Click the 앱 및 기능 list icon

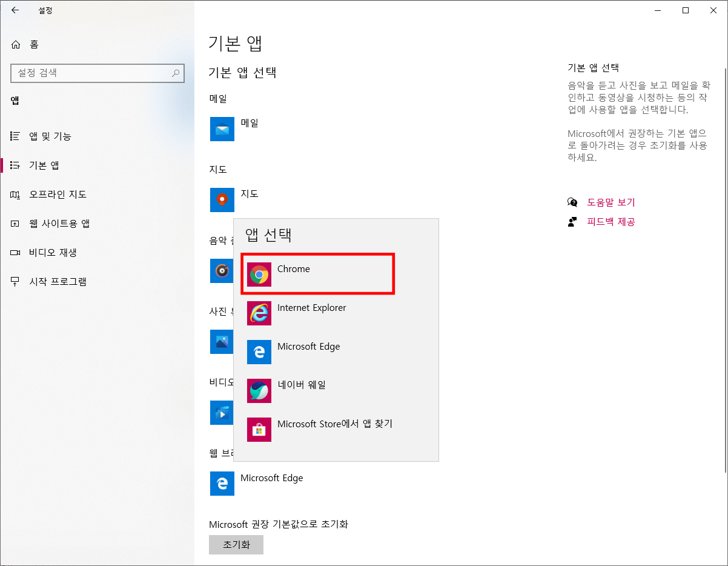[15, 136]
